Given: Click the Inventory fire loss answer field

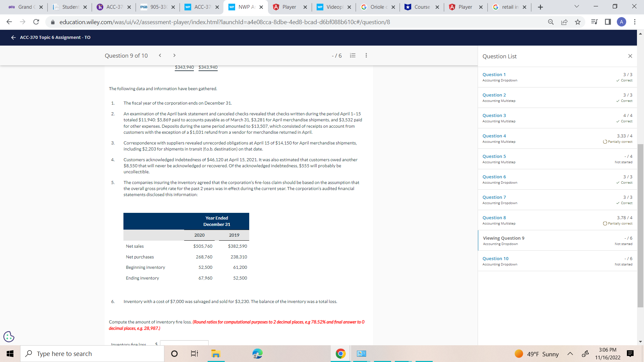Looking at the screenshot, I should 184,344.
